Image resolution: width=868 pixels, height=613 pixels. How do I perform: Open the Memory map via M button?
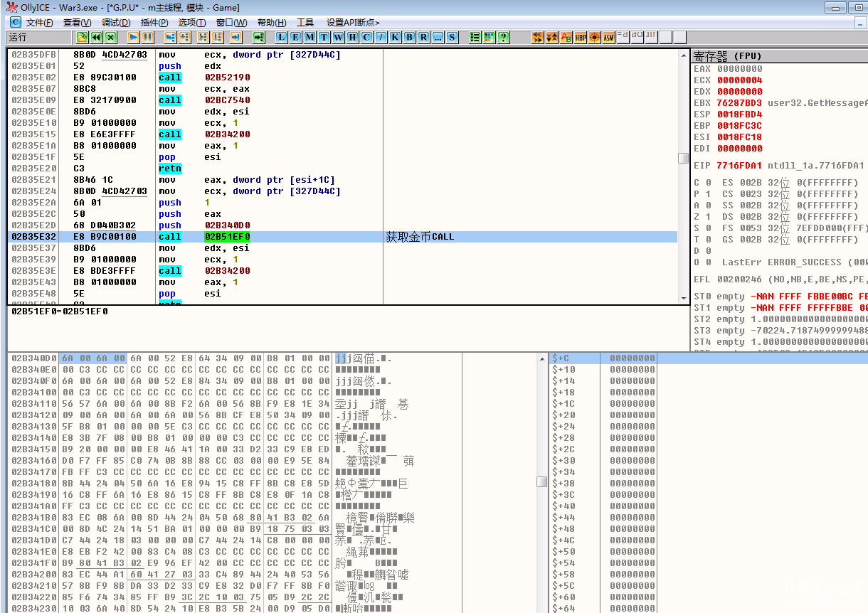pyautogui.click(x=310, y=37)
